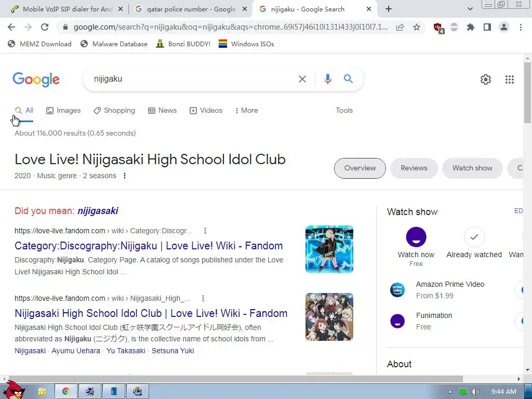Open options dots for Category:Discography result

point(205,231)
